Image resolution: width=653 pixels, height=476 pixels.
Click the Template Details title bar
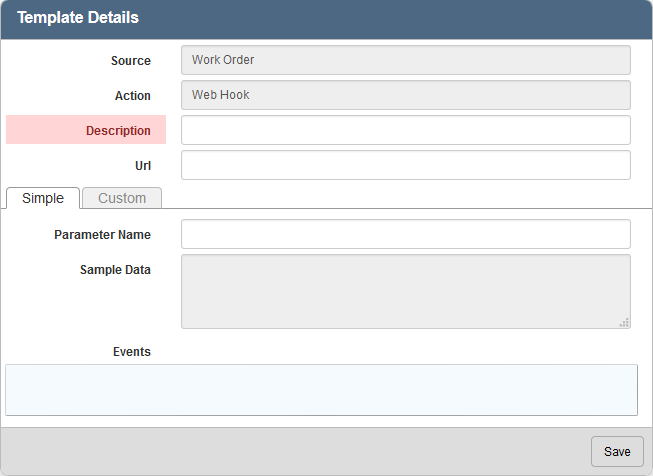[326, 18]
